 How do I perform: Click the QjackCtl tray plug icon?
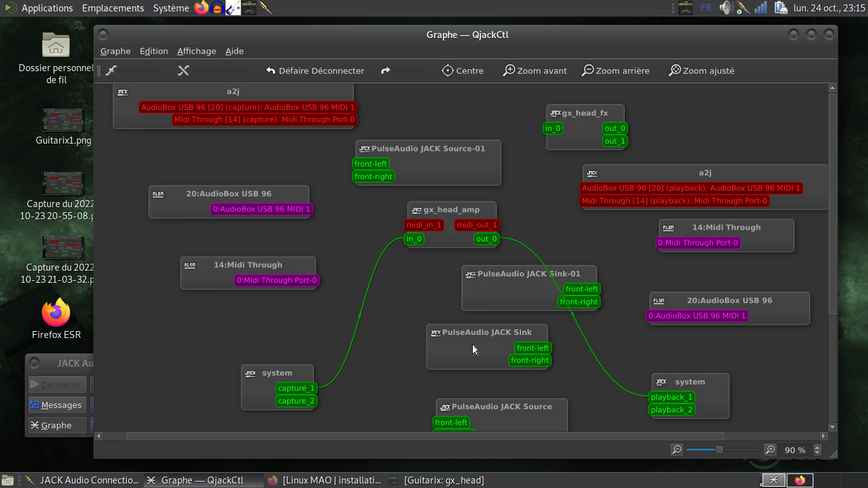[742, 8]
